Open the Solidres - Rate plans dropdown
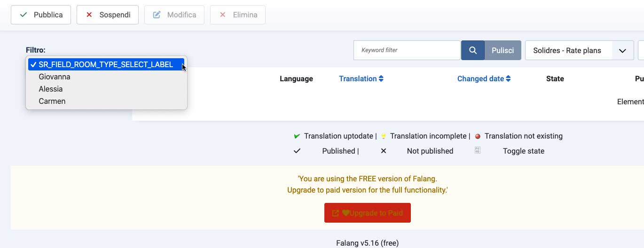The image size is (644, 248). [x=569, y=50]
